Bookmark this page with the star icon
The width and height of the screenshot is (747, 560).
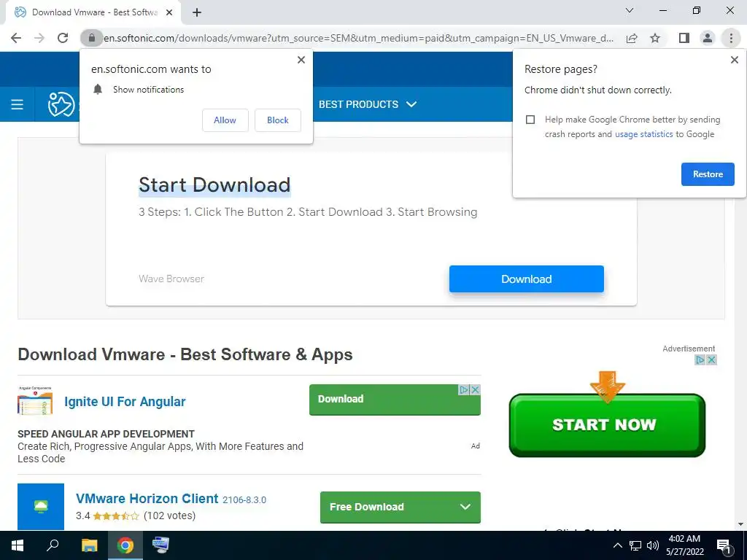pyautogui.click(x=655, y=38)
